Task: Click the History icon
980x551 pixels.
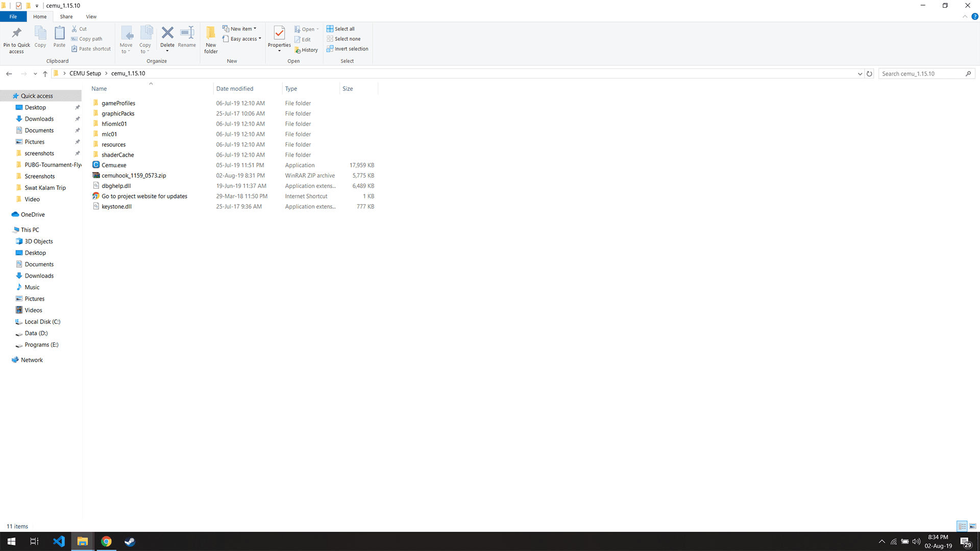Action: (x=306, y=50)
